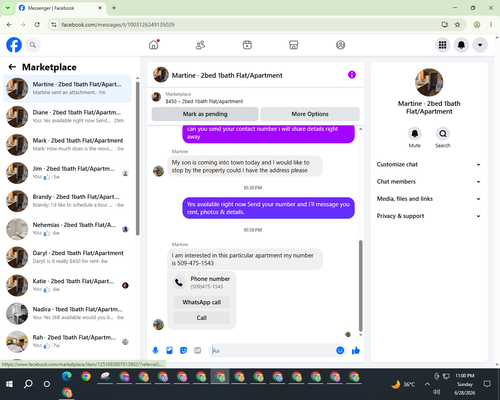The height and width of the screenshot is (400, 500).
Task: Open Mark conversation in list
Action: 67,145
